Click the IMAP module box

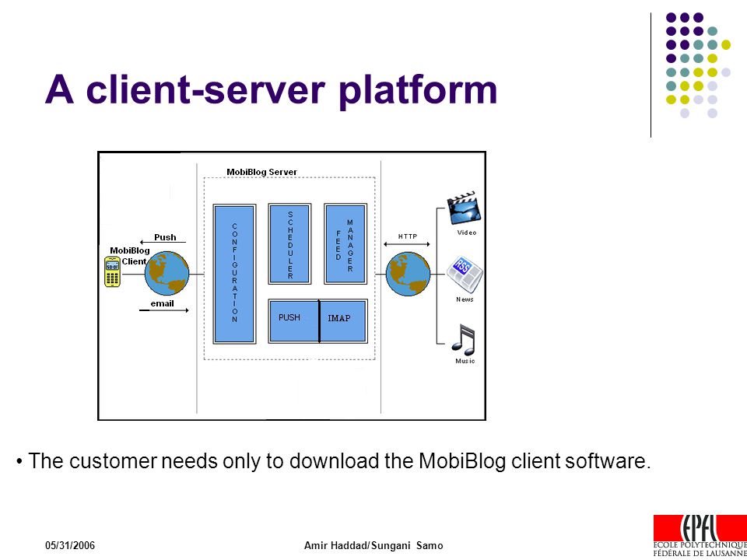point(343,321)
